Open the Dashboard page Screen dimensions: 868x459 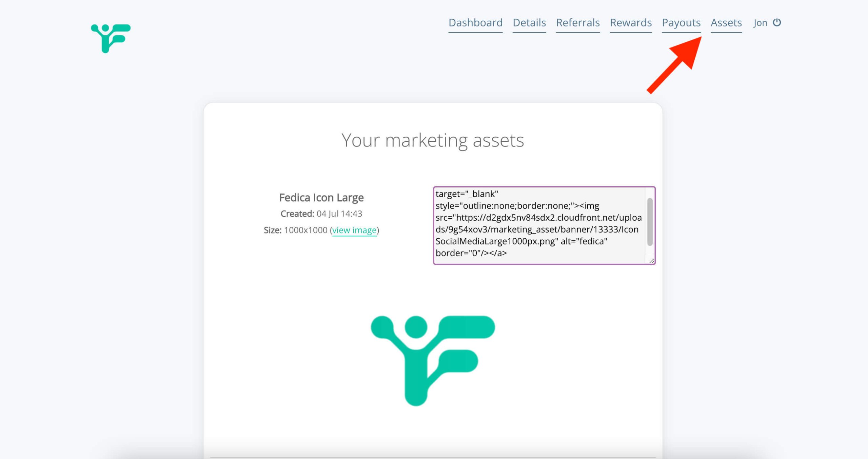pos(475,23)
